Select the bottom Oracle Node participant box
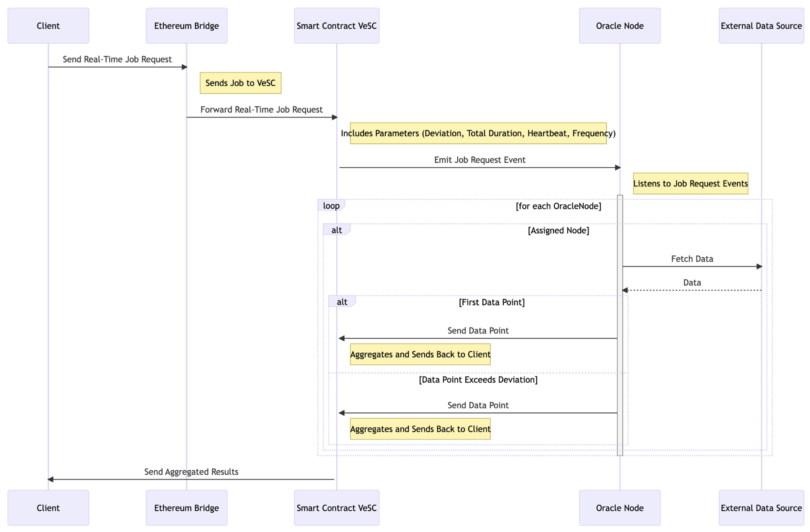This screenshot has height=532, width=810. point(620,508)
